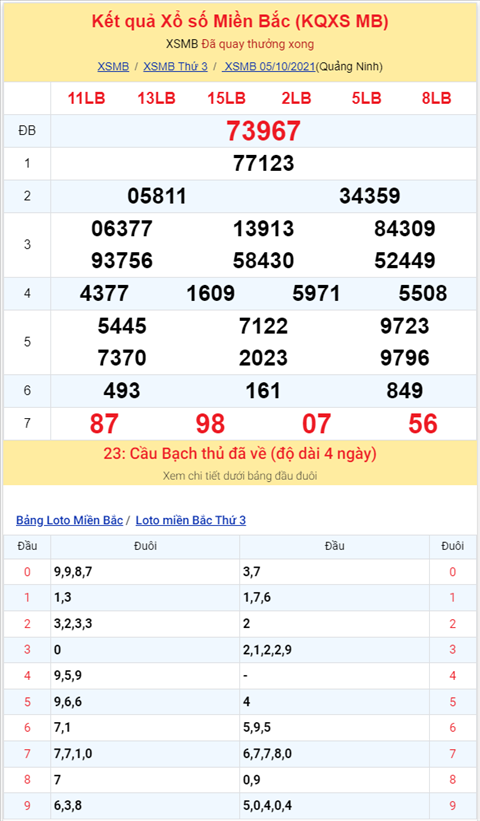Click loto head values 5,0,4,0,4
The image size is (480, 821).
coord(267,805)
